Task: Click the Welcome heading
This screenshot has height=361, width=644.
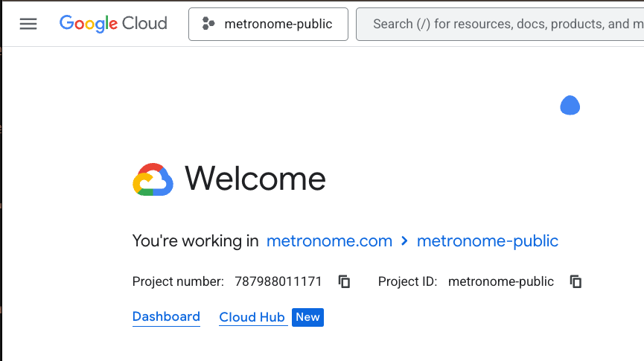Action: [255, 179]
